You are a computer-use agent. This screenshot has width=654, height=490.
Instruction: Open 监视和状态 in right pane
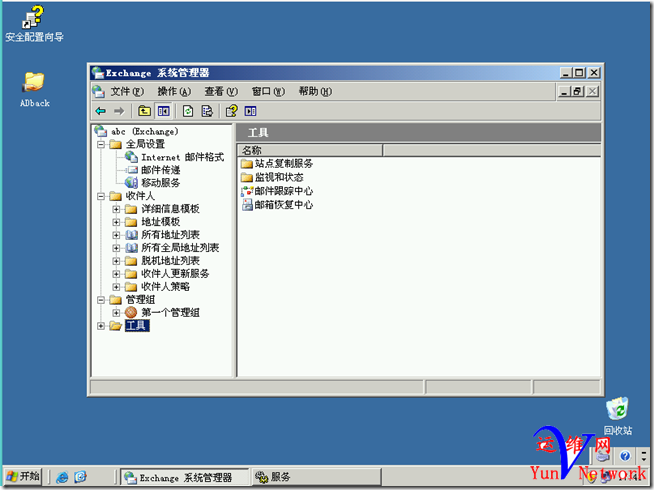pos(279,178)
